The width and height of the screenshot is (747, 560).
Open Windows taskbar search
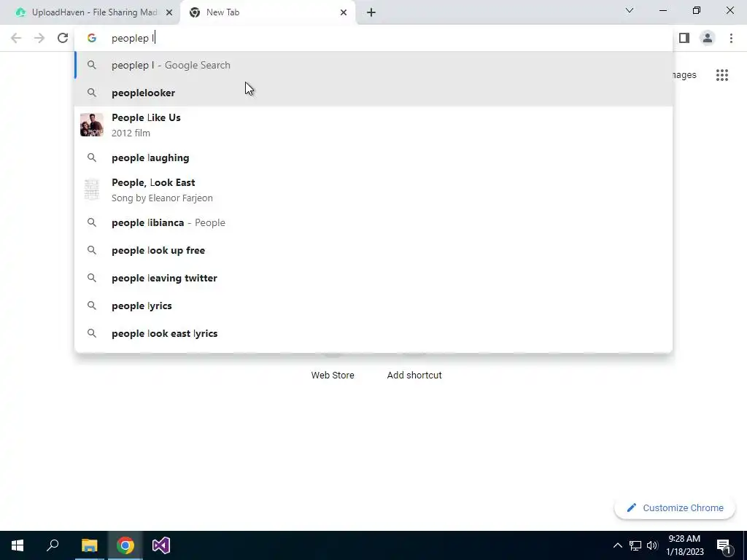(53, 545)
